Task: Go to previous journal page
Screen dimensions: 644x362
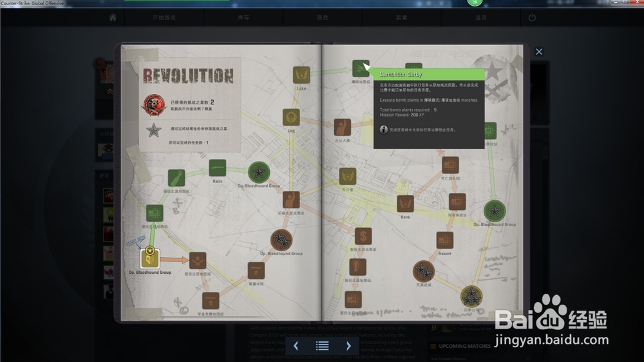Action: tap(296, 346)
